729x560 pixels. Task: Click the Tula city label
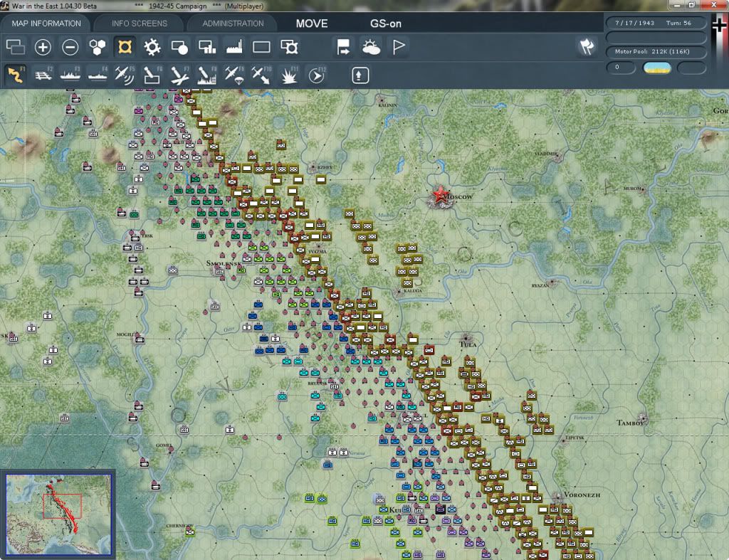click(x=468, y=344)
